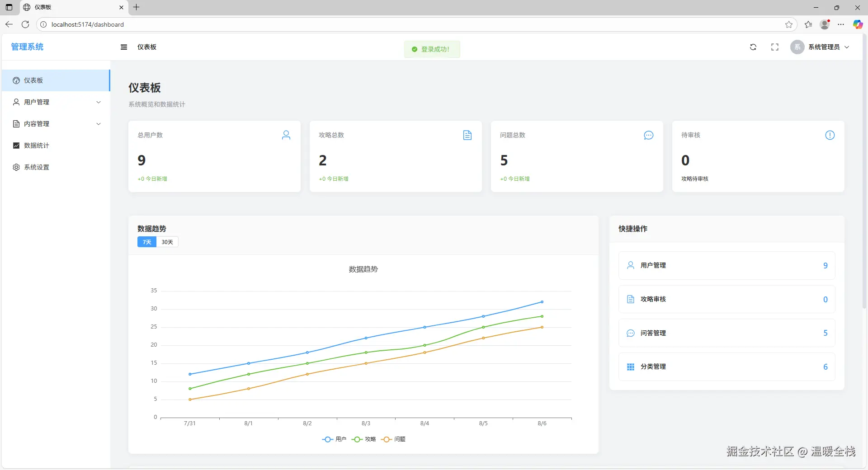This screenshot has width=868, height=470.
Task: Switch data trend to 30天
Action: 167,242
